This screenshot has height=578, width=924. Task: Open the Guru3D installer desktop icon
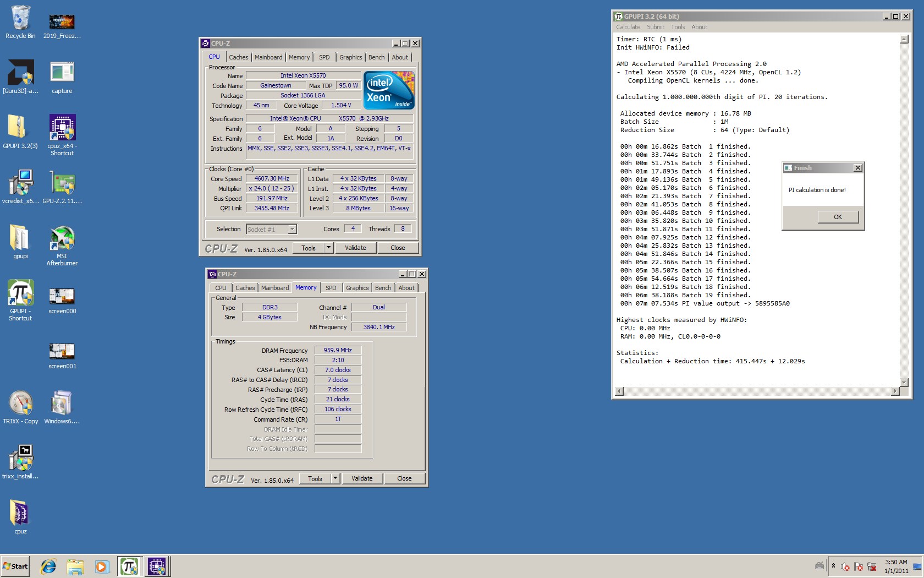(x=20, y=77)
